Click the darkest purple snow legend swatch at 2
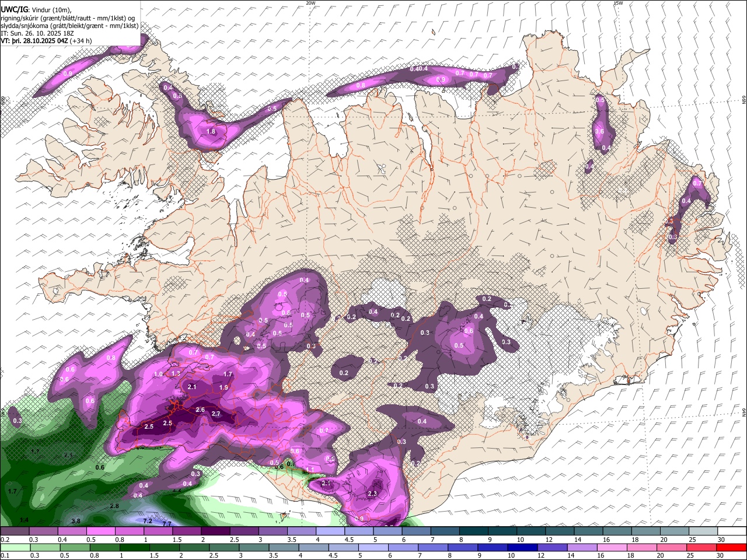 point(215,531)
